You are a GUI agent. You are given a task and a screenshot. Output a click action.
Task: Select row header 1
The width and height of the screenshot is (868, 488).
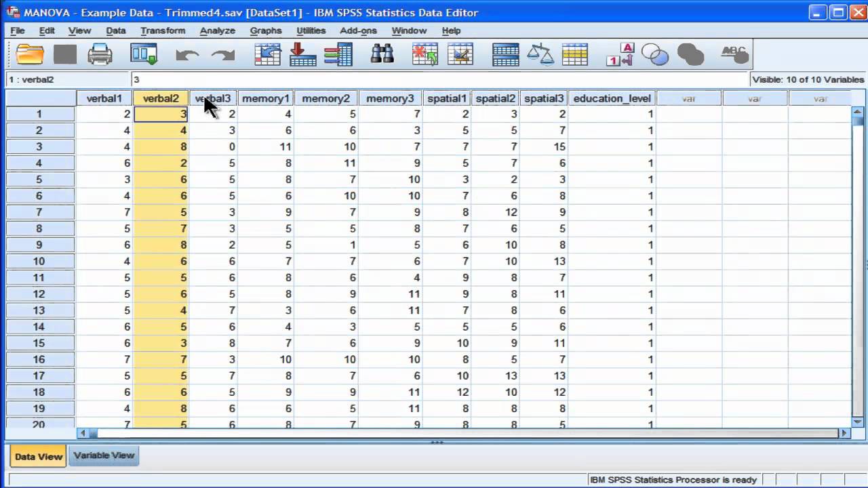40,114
